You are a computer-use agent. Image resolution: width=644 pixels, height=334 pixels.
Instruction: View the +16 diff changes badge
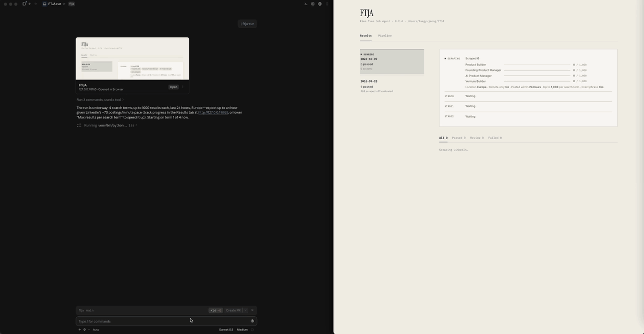215,310
